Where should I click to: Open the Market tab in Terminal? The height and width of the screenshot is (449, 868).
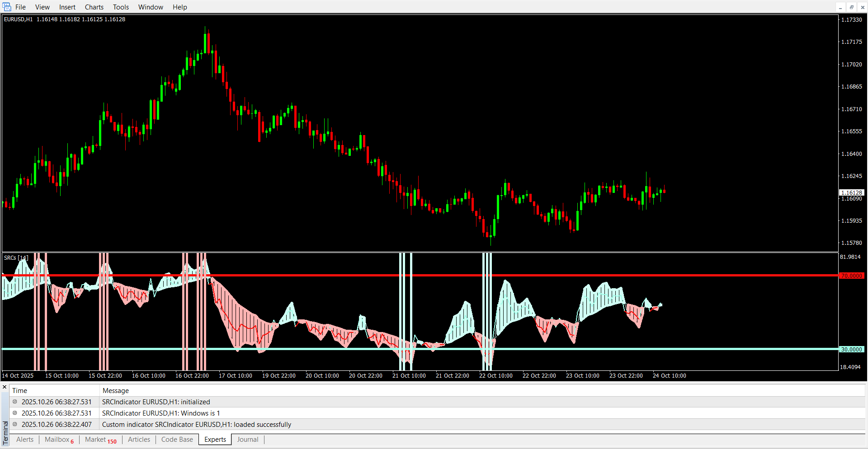click(x=96, y=440)
